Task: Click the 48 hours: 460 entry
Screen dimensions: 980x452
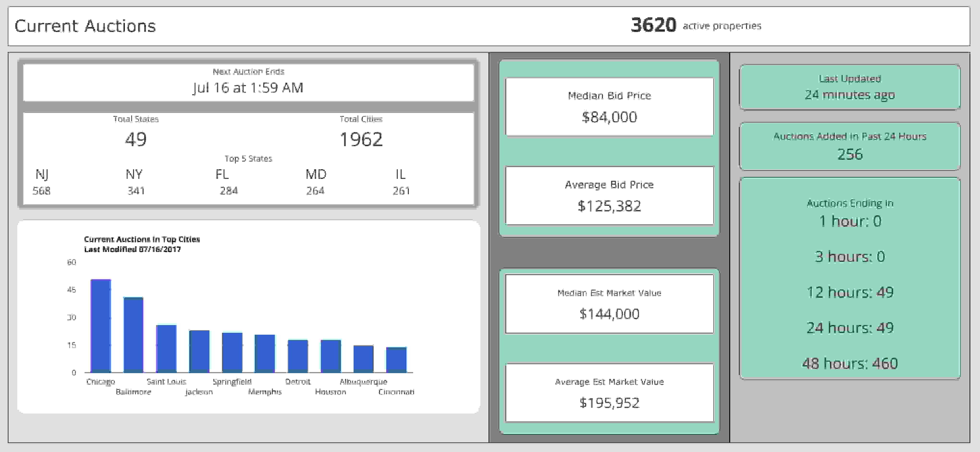Action: (x=850, y=363)
